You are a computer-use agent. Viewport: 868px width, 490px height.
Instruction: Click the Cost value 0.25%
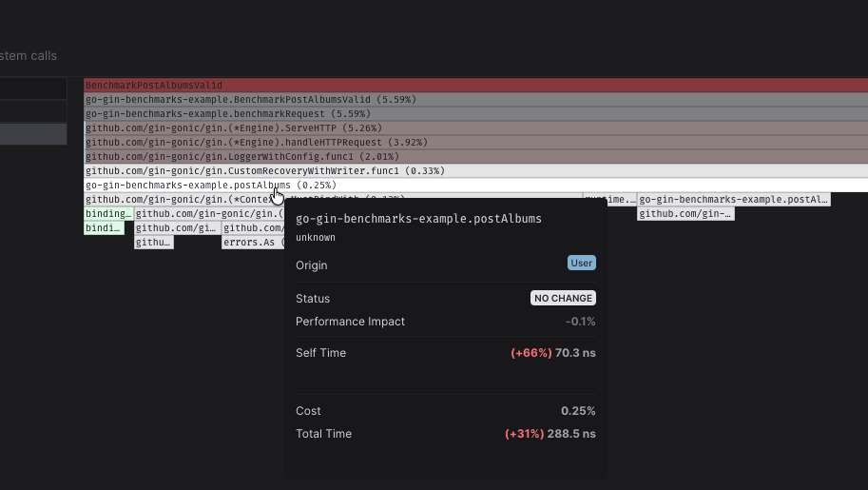click(578, 411)
